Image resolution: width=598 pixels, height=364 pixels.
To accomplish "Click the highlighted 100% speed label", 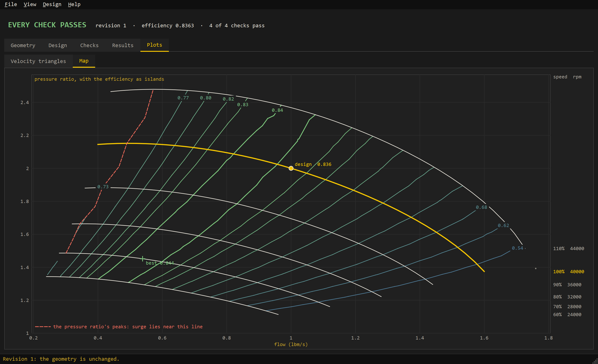I will pyautogui.click(x=569, y=272).
